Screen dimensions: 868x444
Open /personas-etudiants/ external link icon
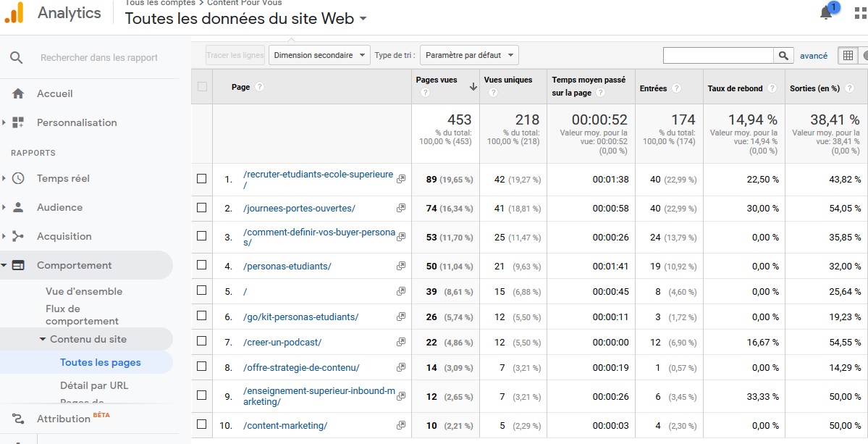(401, 266)
